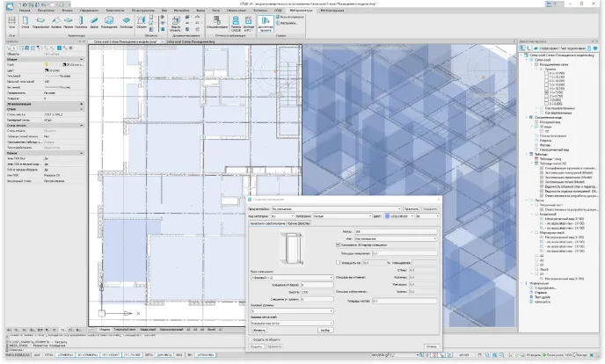Check the Создать по объекту checkbox
Viewport: 605px width, 364px height.
[250, 338]
